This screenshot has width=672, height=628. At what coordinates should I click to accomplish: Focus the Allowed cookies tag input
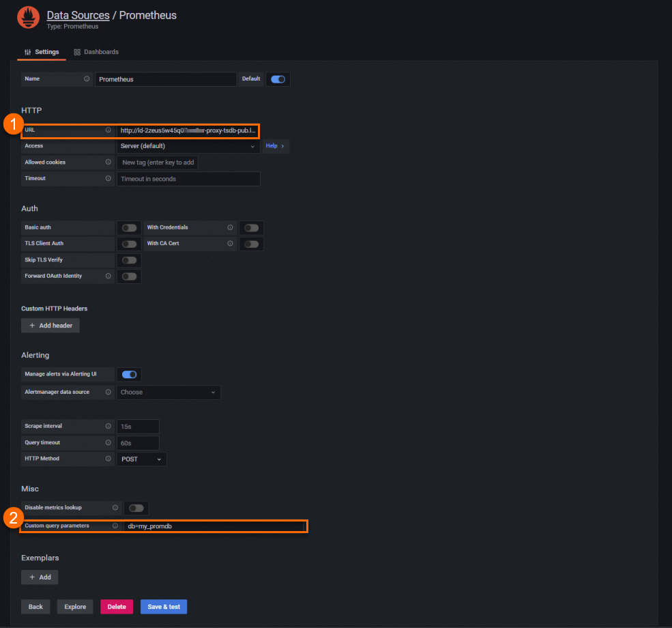[158, 162]
